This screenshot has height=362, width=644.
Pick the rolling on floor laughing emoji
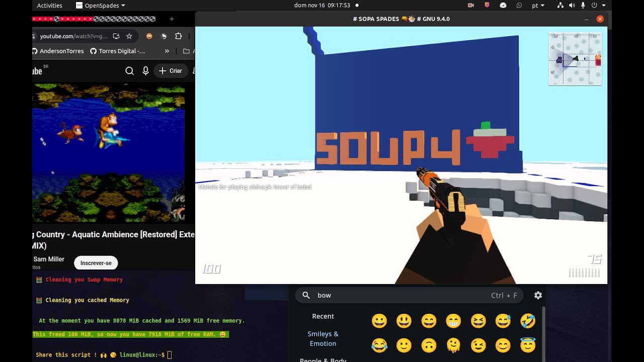point(527,321)
